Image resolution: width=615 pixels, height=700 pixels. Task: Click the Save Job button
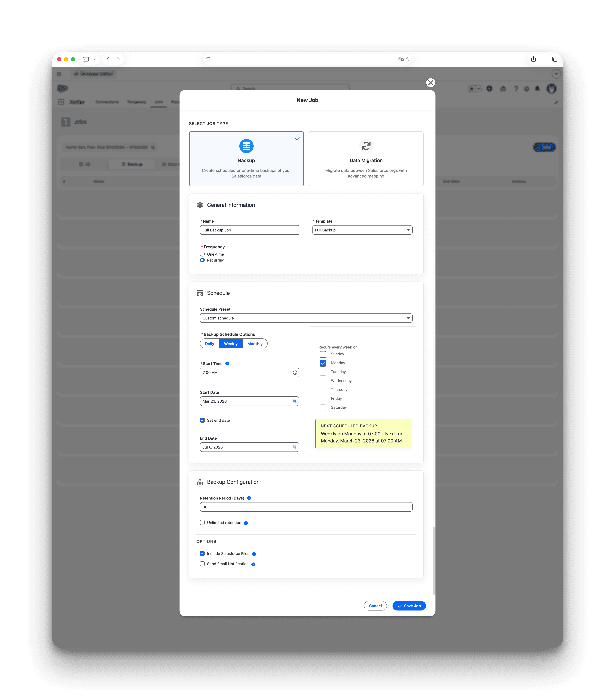[x=409, y=606]
